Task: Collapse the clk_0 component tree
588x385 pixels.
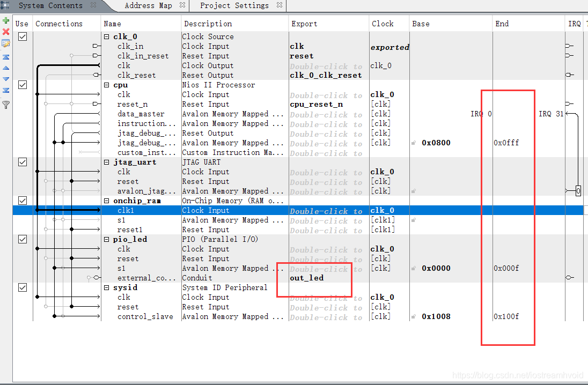Action: pos(107,37)
